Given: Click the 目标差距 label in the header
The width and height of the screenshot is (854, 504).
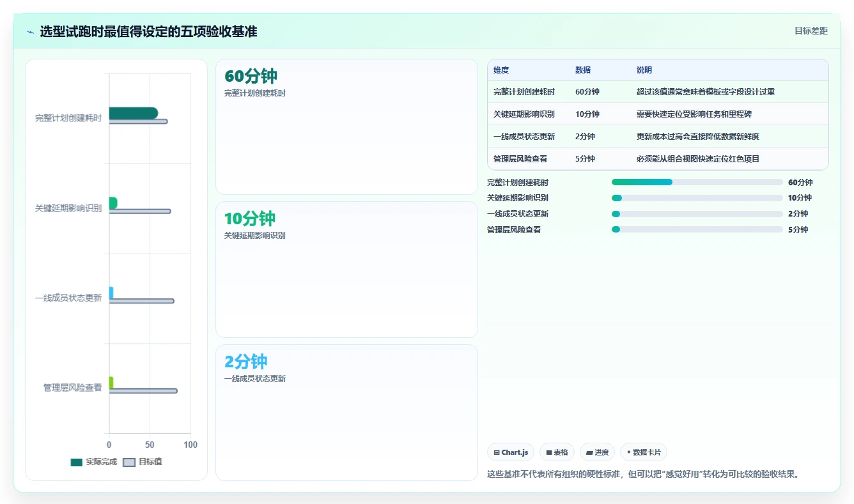Looking at the screenshot, I should click(811, 31).
